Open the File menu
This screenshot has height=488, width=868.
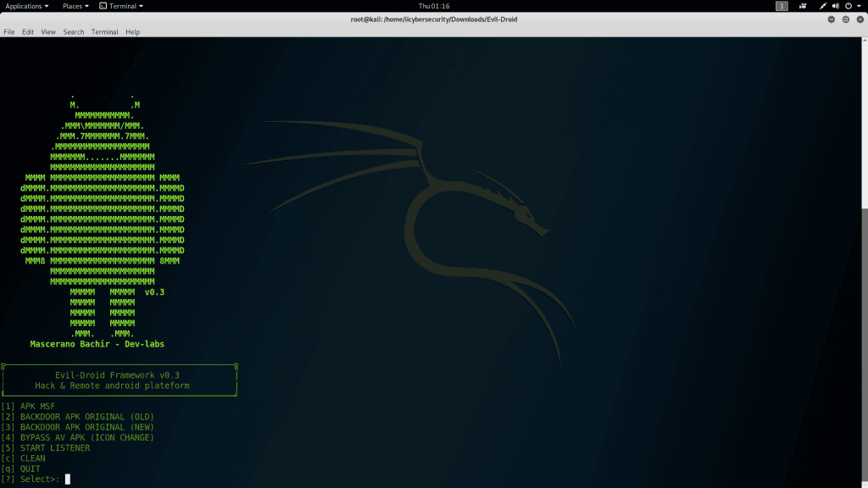pos(8,32)
